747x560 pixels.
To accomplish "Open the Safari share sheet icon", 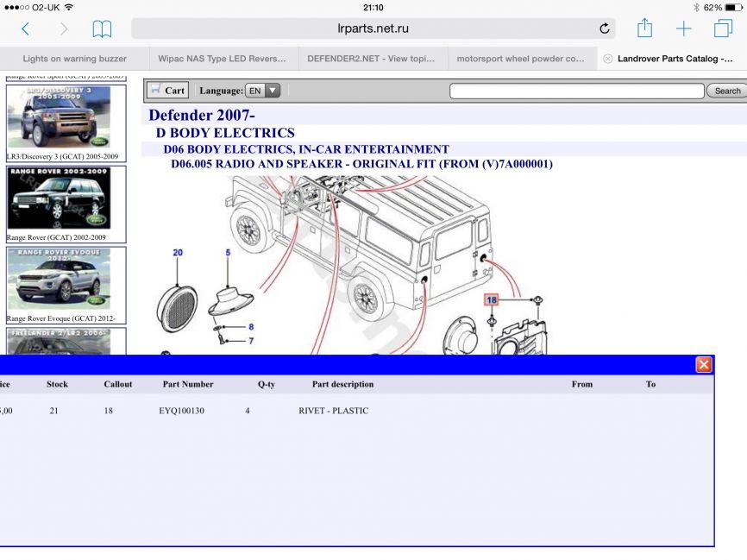I will 644,28.
